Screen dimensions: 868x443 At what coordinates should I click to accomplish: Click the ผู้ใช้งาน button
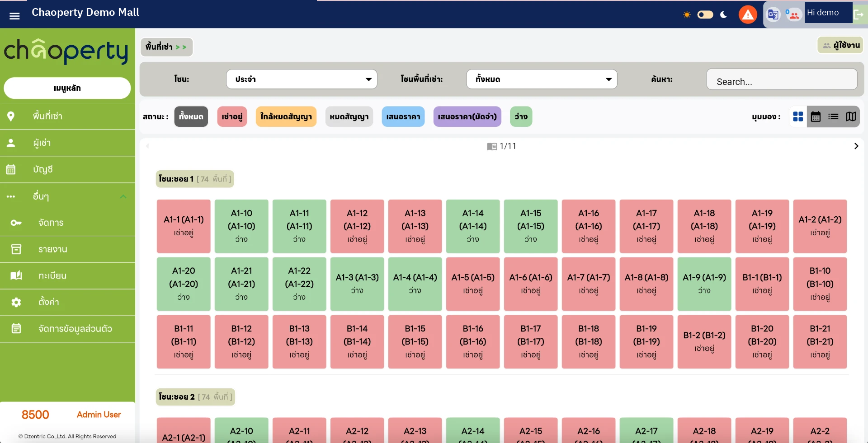pyautogui.click(x=840, y=45)
